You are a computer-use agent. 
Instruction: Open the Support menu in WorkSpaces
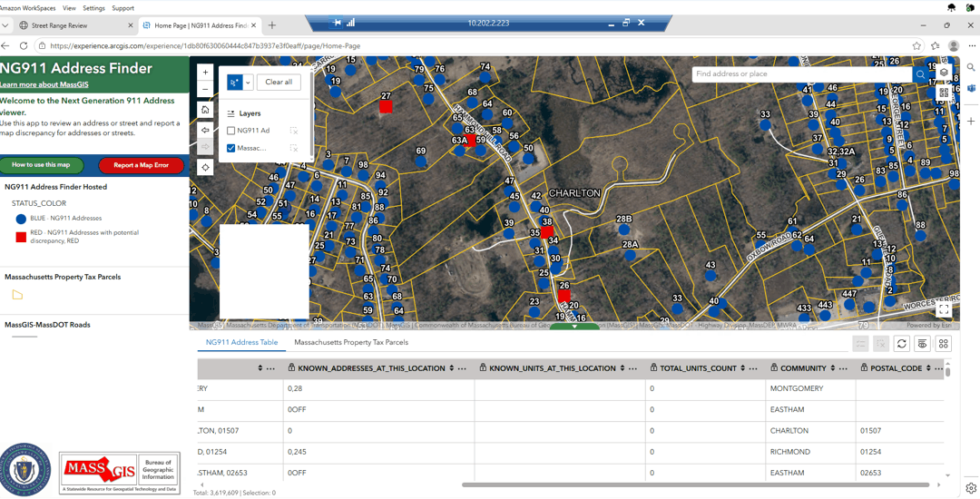(x=122, y=8)
